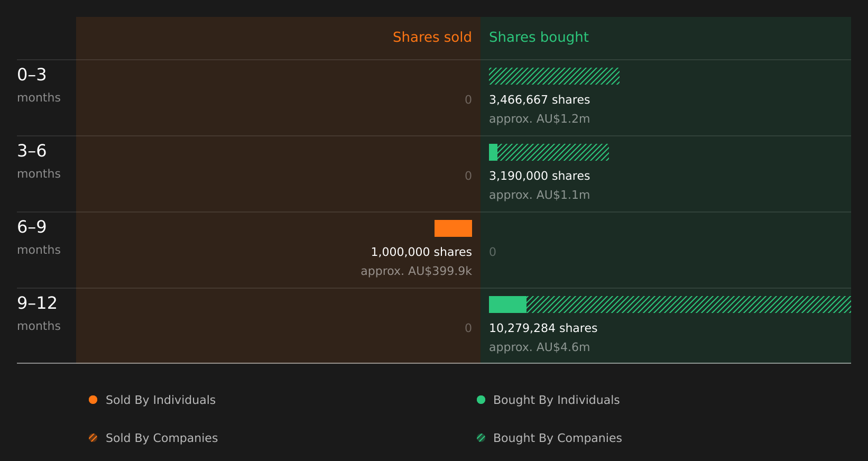This screenshot has height=461, width=868.
Task: Click the 0–3 months row label
Action: 39,85
